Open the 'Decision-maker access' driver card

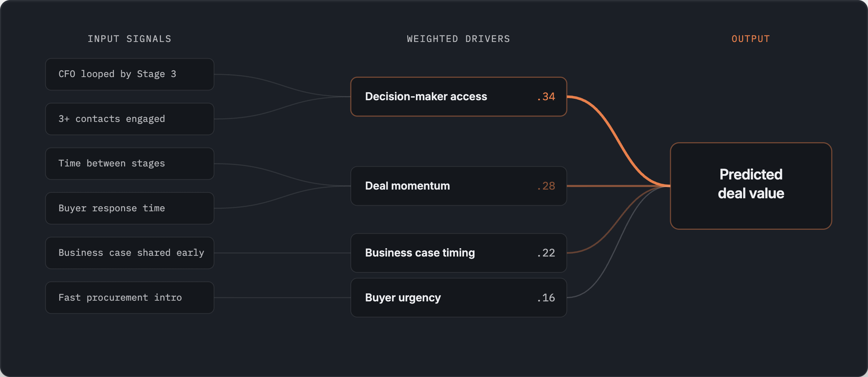click(459, 97)
